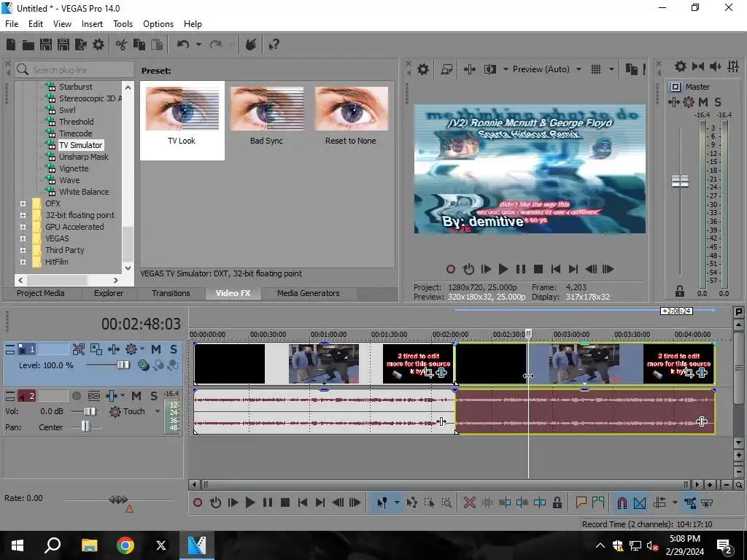Viewport: 747px width, 560px height.
Task: Open project Properties gear in main toolbar
Action: point(98,44)
